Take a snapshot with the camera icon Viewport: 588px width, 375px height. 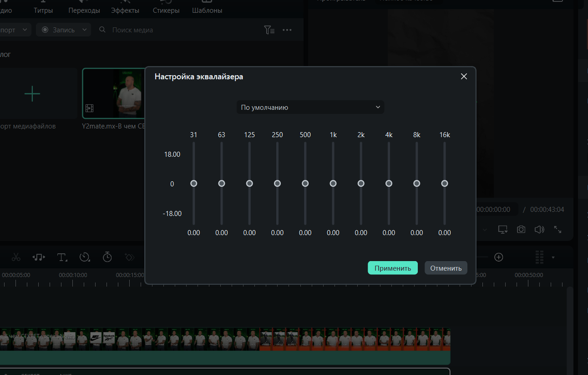[x=521, y=229]
